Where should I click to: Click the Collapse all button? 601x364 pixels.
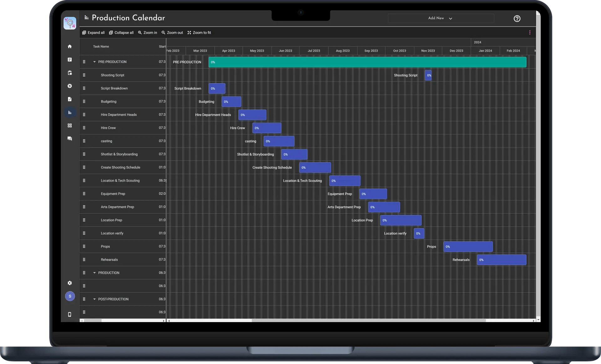click(121, 33)
